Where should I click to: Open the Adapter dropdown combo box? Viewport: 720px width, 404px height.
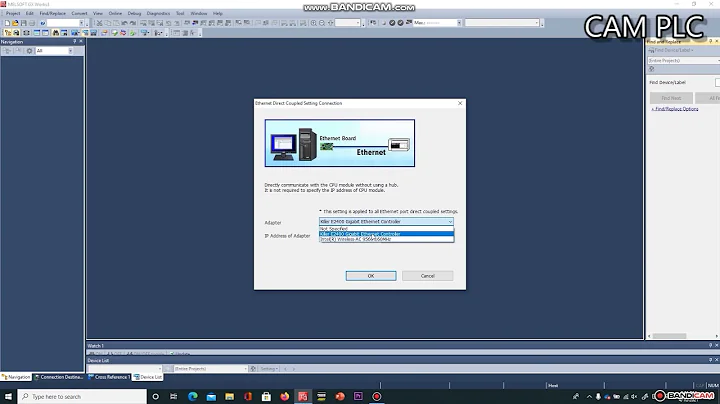(386, 222)
